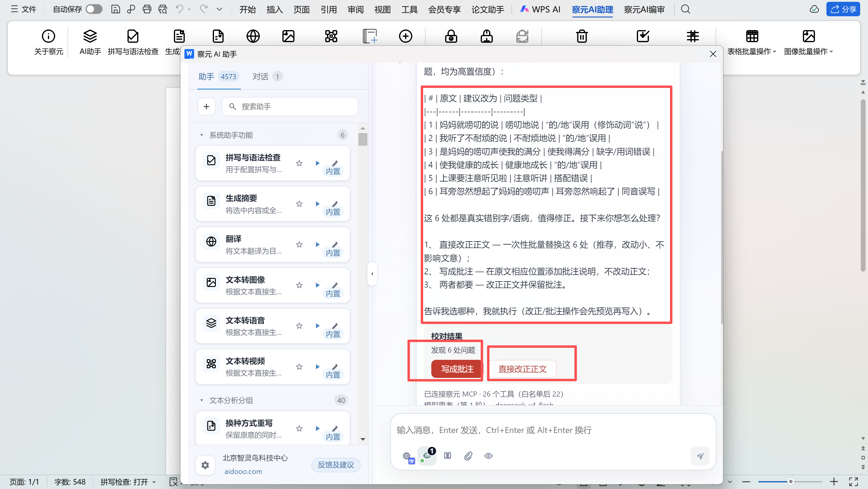868x489 pixels.
Task: Click the book columns icon below message box
Action: [x=448, y=456]
